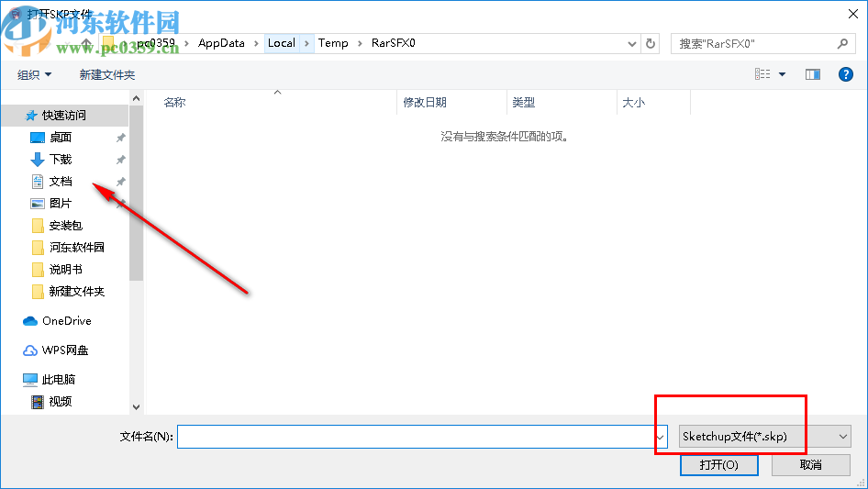
Task: Click the 安装包 folder icon
Action: 38,226
